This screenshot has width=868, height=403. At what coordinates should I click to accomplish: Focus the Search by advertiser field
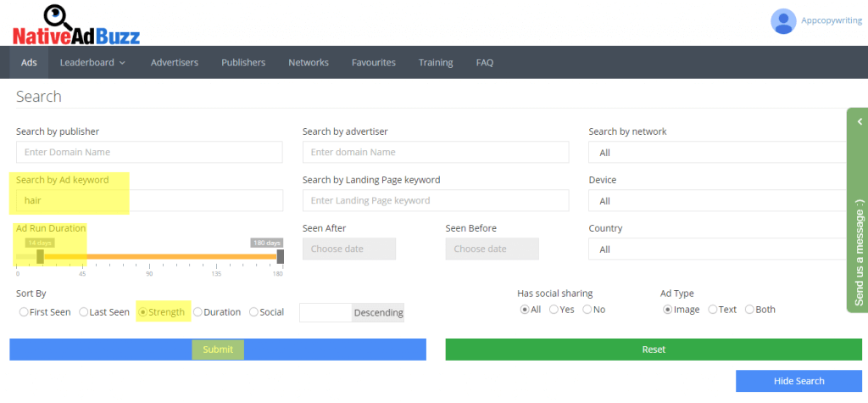(x=436, y=152)
